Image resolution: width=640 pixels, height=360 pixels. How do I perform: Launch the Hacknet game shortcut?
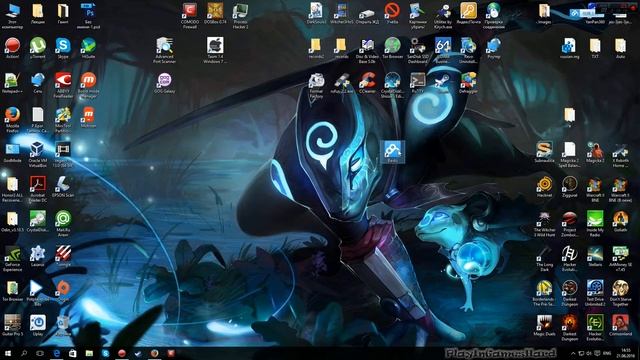click(544, 187)
